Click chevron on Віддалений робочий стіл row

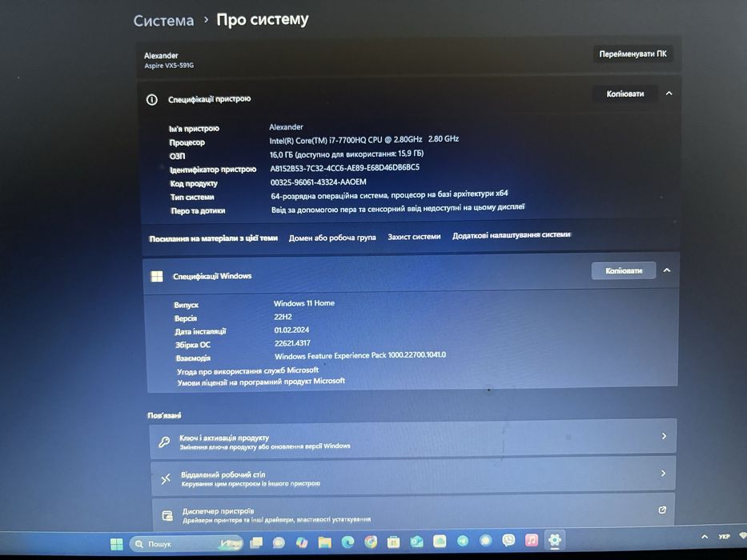(x=663, y=474)
